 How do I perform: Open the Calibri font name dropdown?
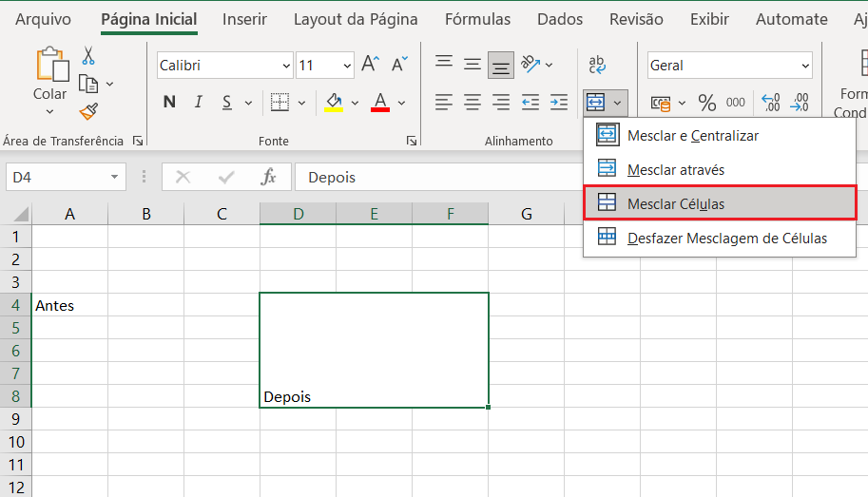[286, 66]
